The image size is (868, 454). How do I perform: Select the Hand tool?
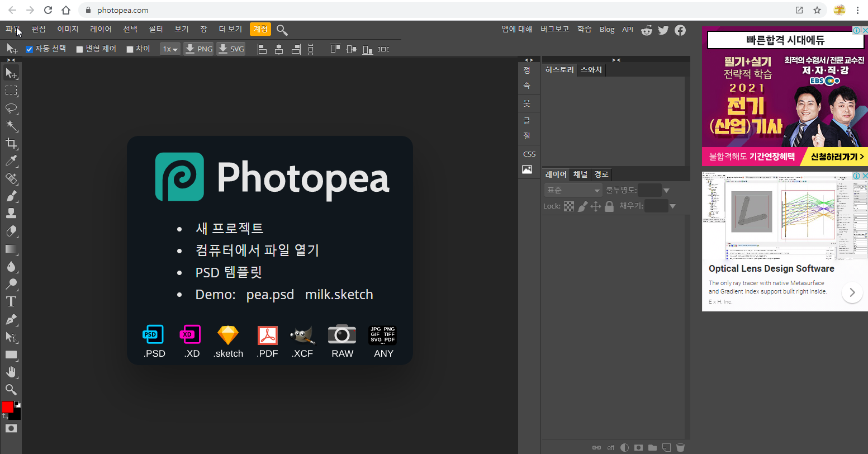coord(11,372)
